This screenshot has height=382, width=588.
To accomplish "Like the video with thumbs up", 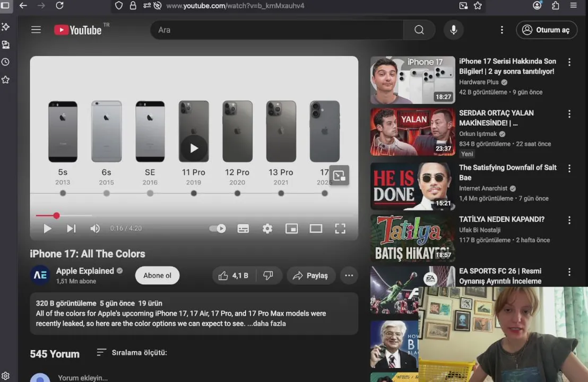I will coord(234,275).
